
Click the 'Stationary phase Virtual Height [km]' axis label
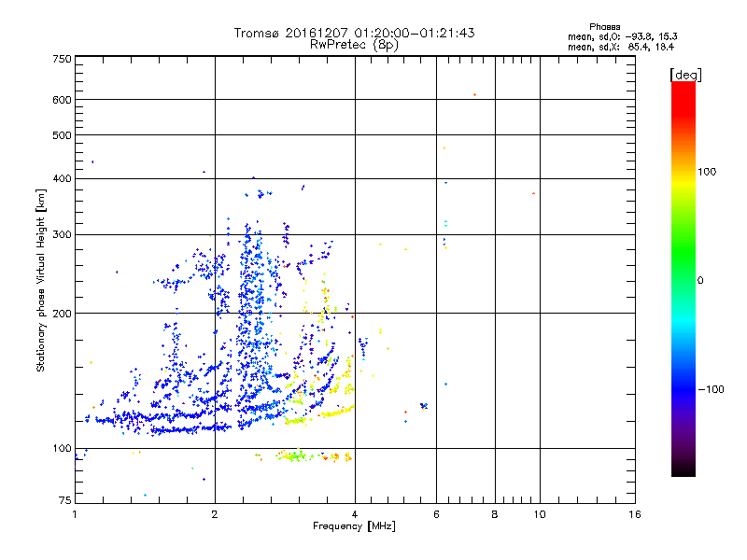point(41,281)
